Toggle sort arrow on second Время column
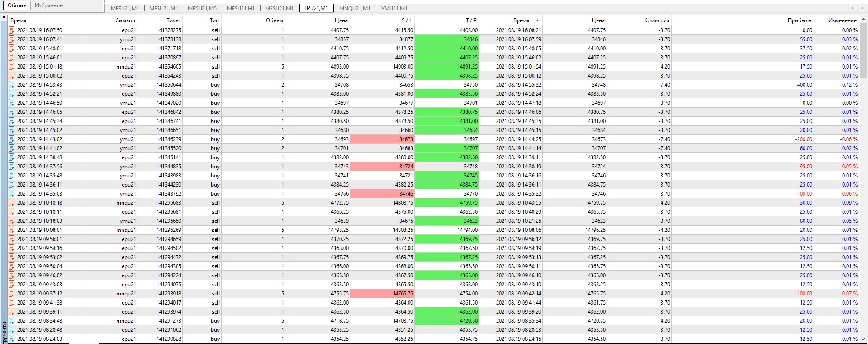The image size is (868, 344). (x=538, y=20)
